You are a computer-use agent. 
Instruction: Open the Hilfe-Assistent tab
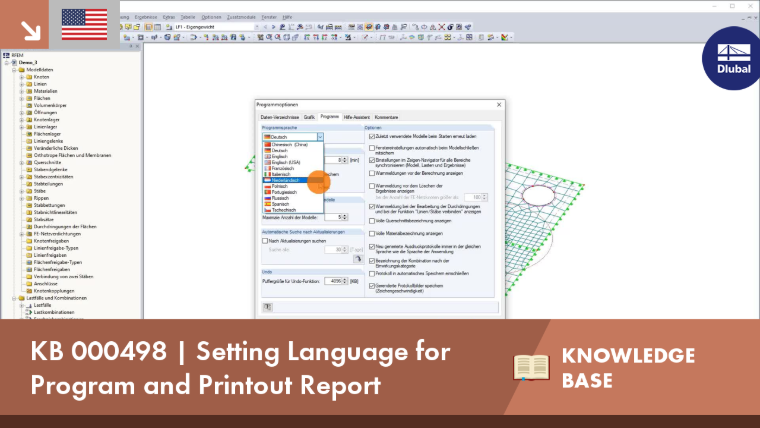coord(357,117)
